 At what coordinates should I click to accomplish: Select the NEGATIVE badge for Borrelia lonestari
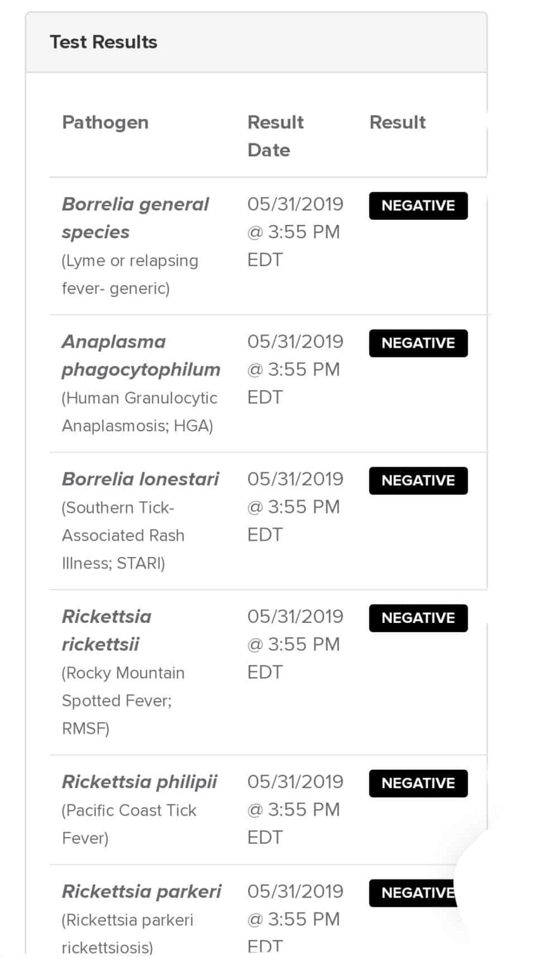pyautogui.click(x=418, y=481)
